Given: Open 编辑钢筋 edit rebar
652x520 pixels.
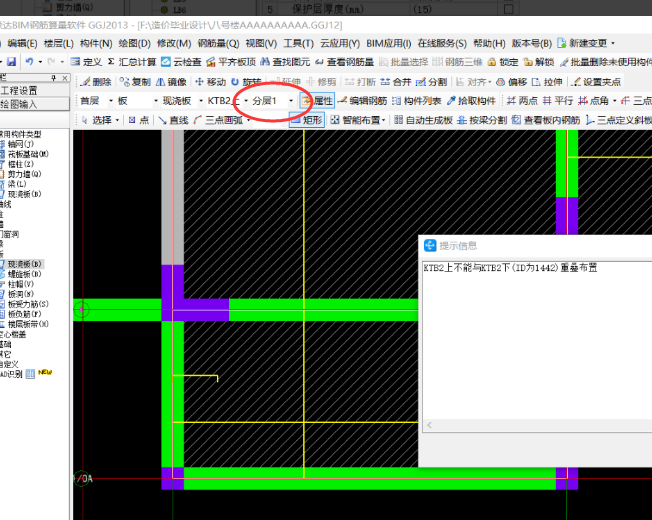Looking at the screenshot, I should click(x=362, y=101).
